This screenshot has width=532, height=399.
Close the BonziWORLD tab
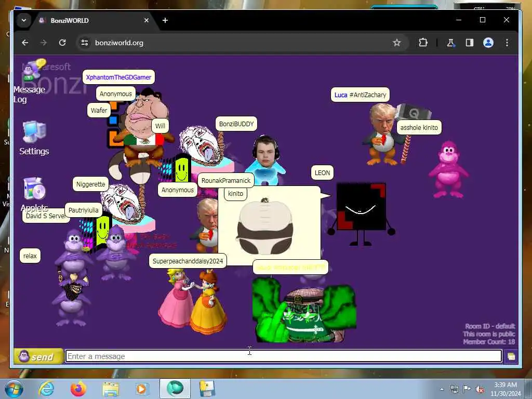tap(146, 20)
